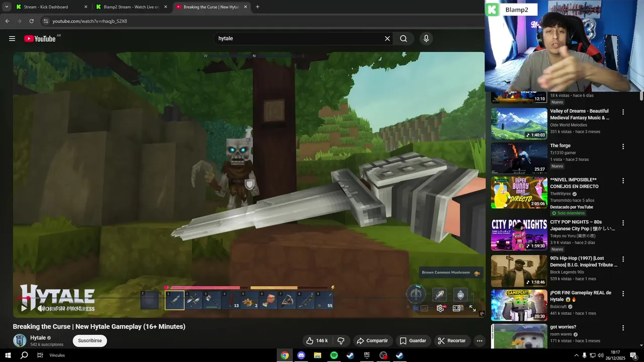644x362 pixels.
Task: Open options for ¡POR FIN! Gameplay video
Action: pos(623,294)
